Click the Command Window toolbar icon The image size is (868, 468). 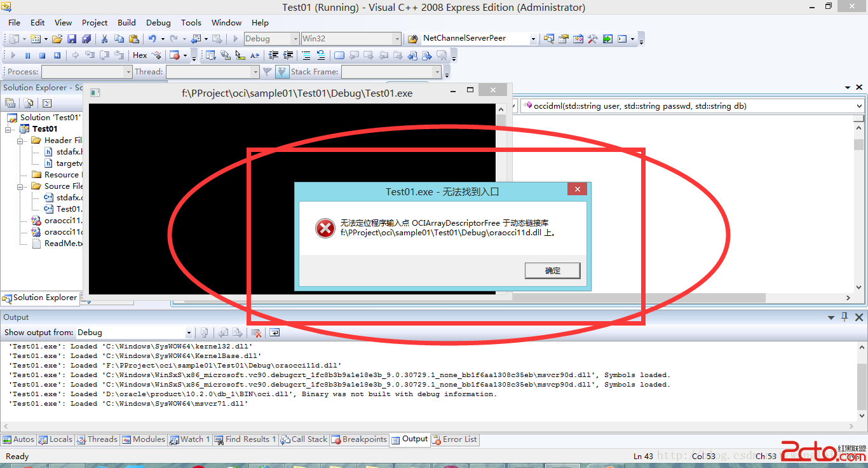[622, 39]
